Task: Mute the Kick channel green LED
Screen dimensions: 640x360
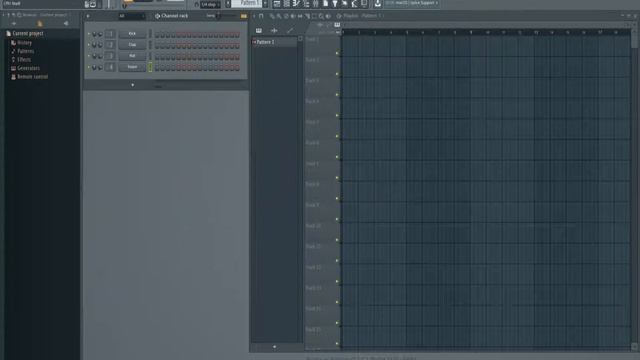Action: (x=89, y=34)
